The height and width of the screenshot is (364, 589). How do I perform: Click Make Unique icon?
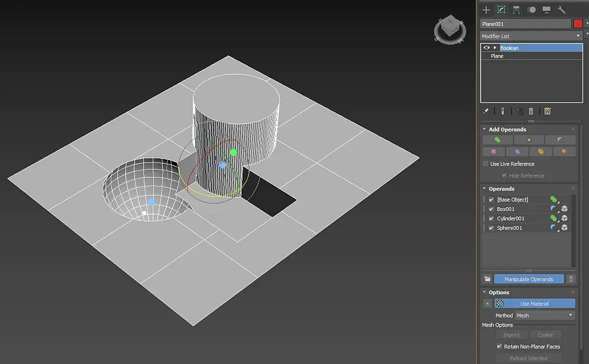point(520,111)
